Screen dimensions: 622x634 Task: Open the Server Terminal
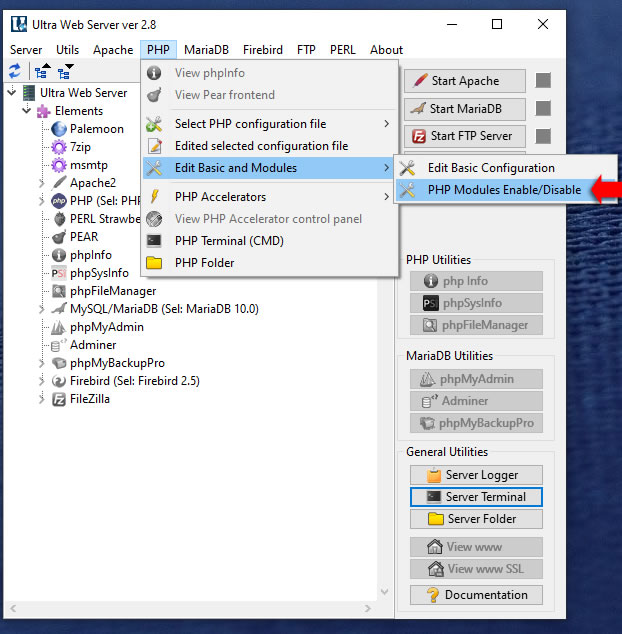pos(476,497)
